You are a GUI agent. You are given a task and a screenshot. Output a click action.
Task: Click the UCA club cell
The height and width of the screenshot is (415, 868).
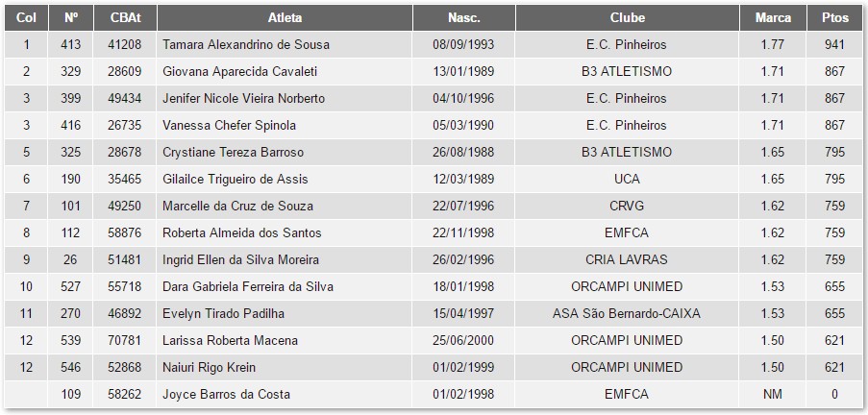click(x=627, y=179)
